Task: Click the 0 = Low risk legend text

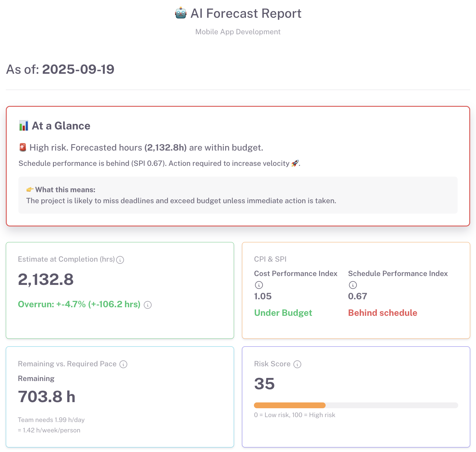Action: (x=295, y=415)
